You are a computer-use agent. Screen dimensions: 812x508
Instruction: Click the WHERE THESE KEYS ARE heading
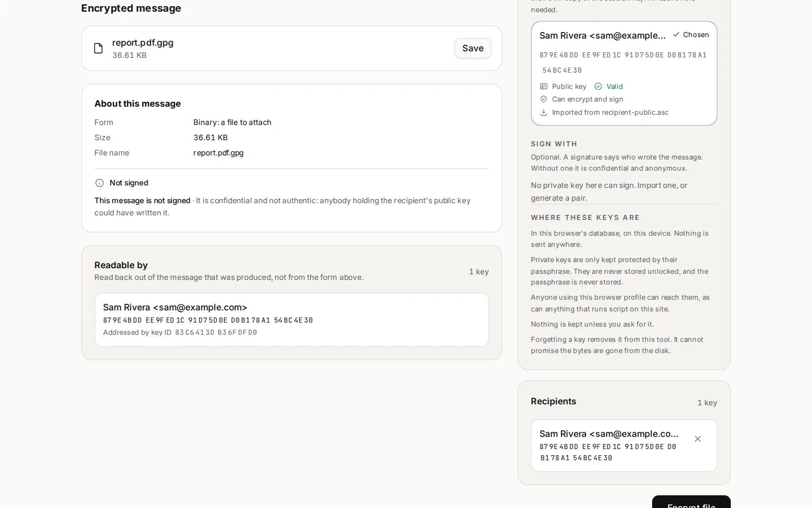click(x=585, y=217)
